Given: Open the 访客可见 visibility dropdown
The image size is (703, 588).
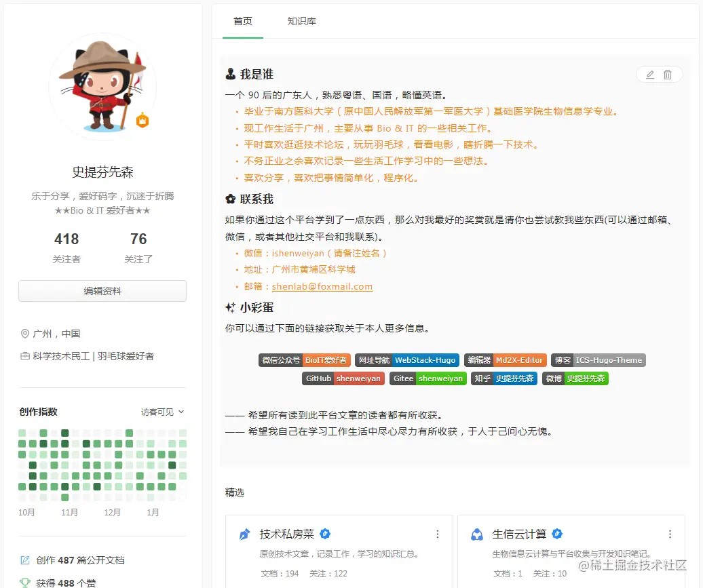Looking at the screenshot, I should [162, 412].
